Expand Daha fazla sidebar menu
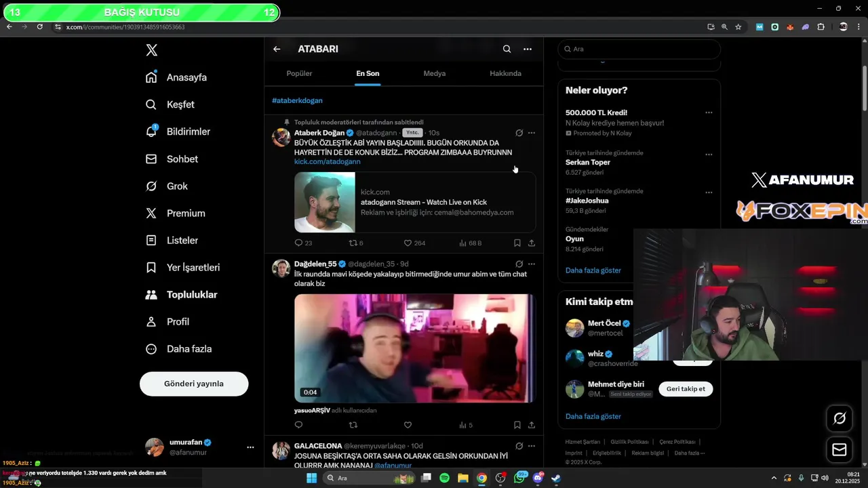868x488 pixels. (179, 348)
